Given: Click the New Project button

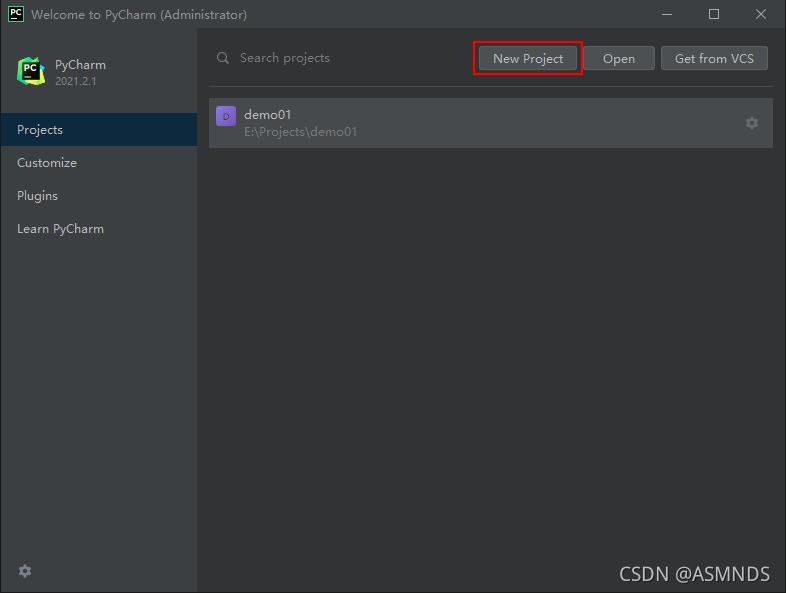Looking at the screenshot, I should pos(528,58).
